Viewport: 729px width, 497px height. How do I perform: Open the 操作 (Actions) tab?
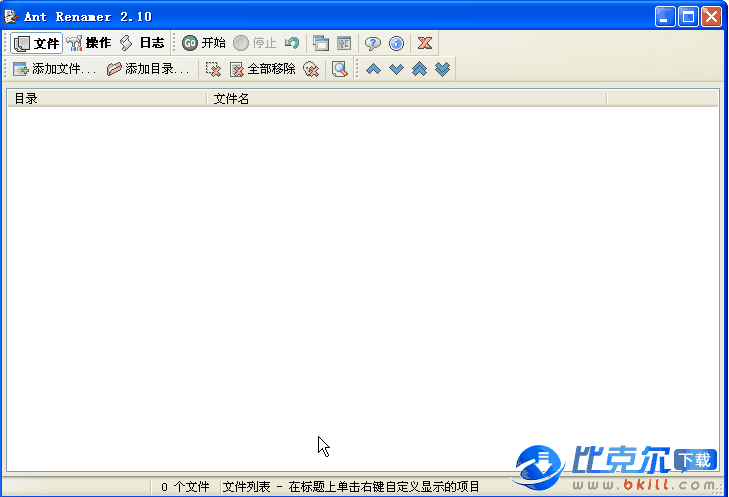tap(89, 43)
